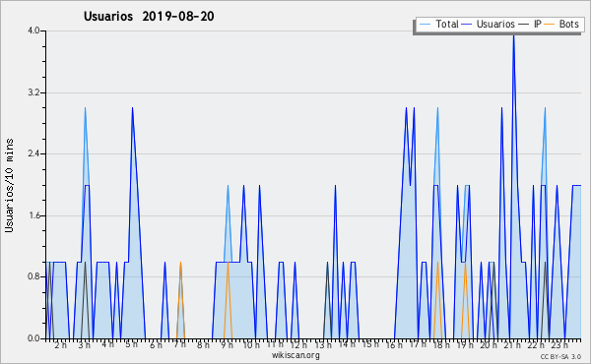This screenshot has width=591, height=364.
Task: Click the '7 h' x-axis label
Action: (x=180, y=344)
